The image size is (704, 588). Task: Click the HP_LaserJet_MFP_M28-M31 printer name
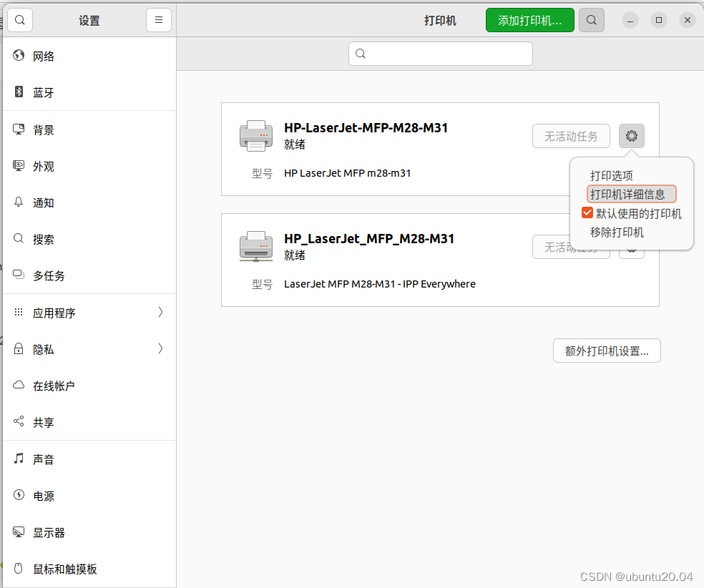[369, 239]
